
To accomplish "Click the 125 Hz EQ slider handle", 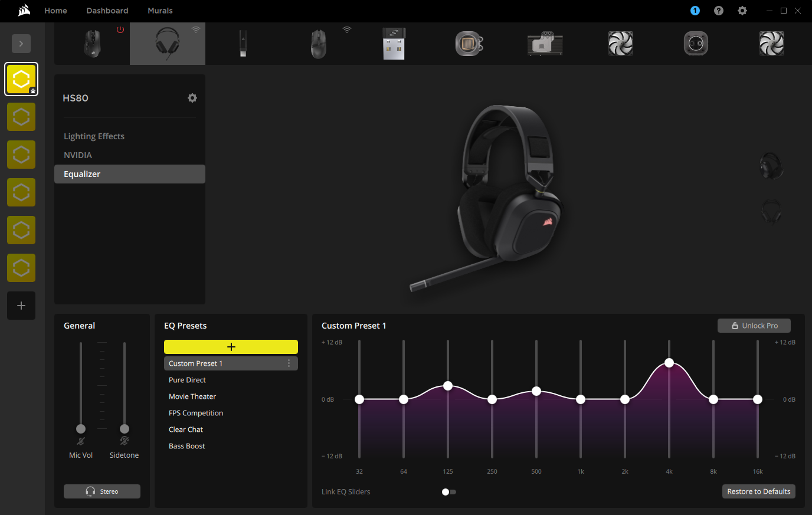I will click(448, 386).
